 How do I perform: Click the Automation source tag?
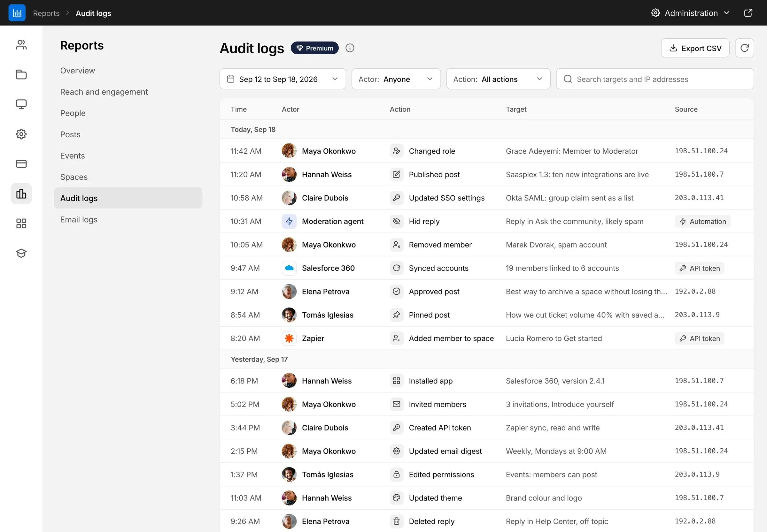click(x=702, y=221)
